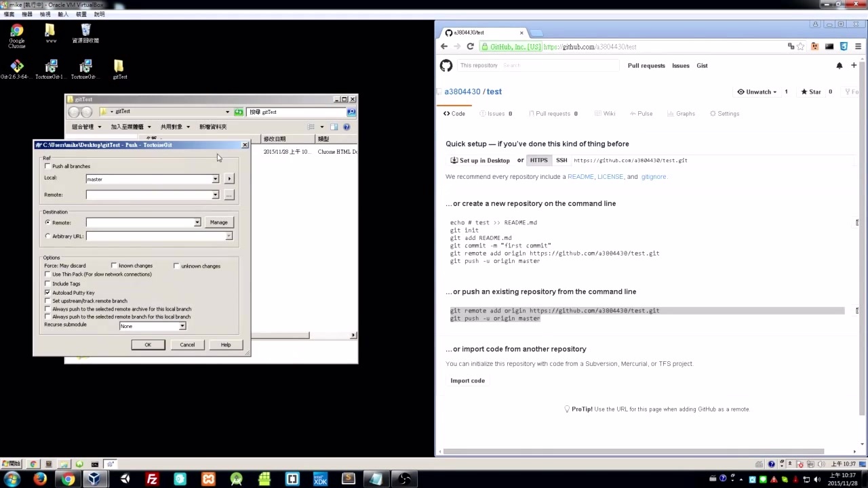Expand the Local branch dropdown
Viewport: 868px width, 488px height.
tap(215, 179)
